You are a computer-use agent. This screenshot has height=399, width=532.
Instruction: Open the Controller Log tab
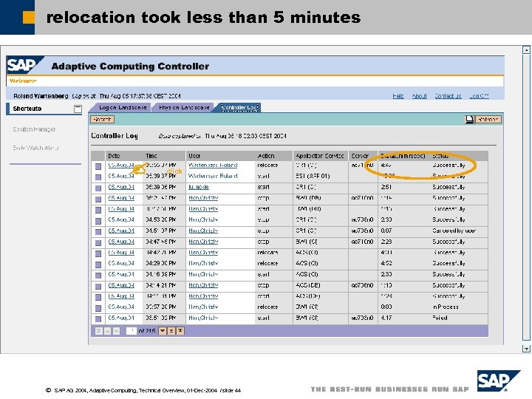239,108
